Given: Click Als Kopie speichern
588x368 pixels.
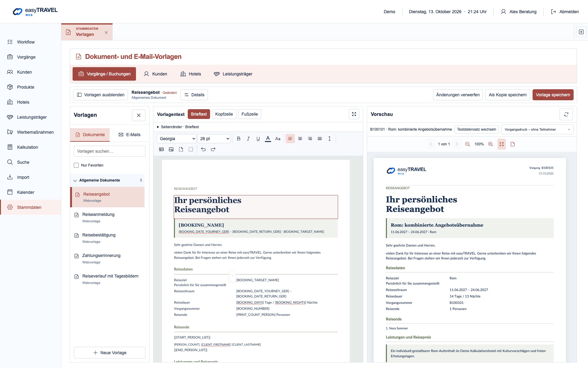Looking at the screenshot, I should tap(508, 95).
